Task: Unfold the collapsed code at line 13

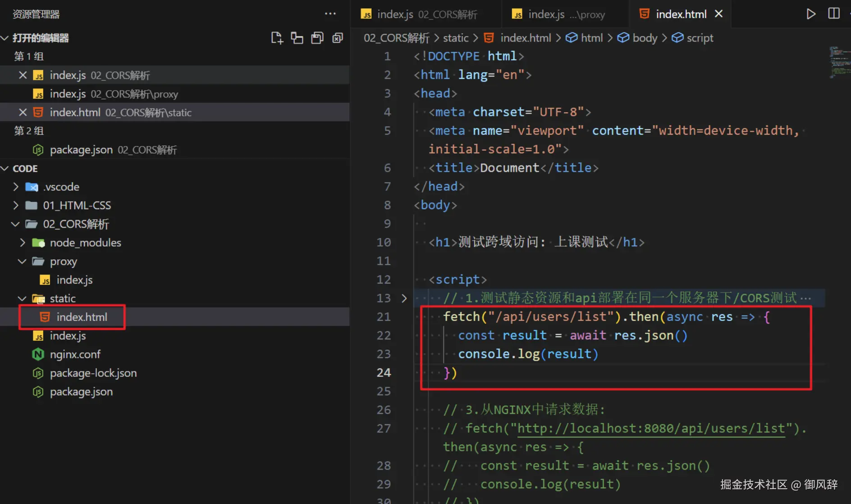Action: tap(404, 298)
